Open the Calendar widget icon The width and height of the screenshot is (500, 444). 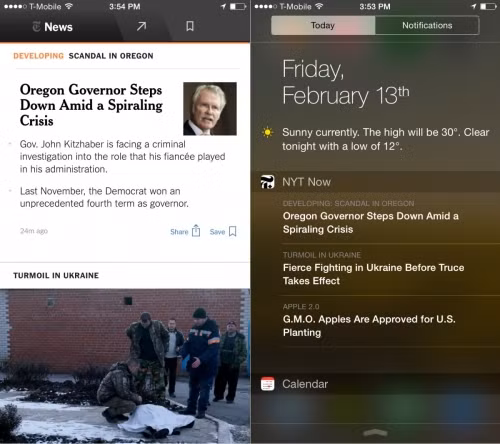click(267, 384)
